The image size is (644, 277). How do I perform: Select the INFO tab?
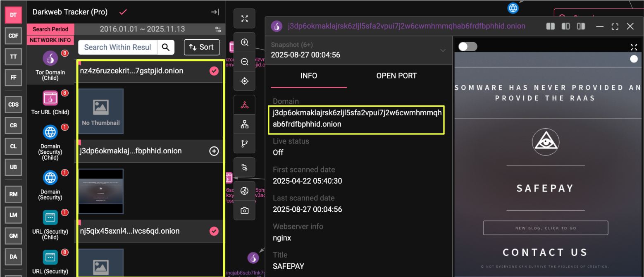click(x=308, y=76)
